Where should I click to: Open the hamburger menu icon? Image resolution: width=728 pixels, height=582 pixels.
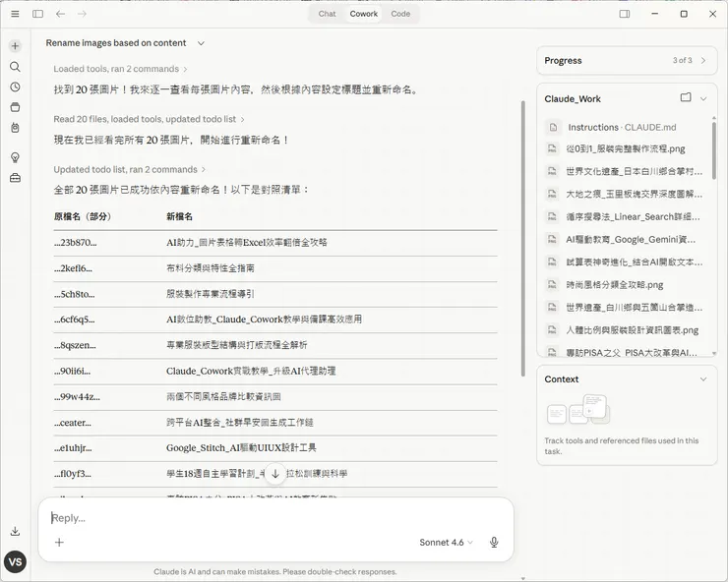click(15, 14)
